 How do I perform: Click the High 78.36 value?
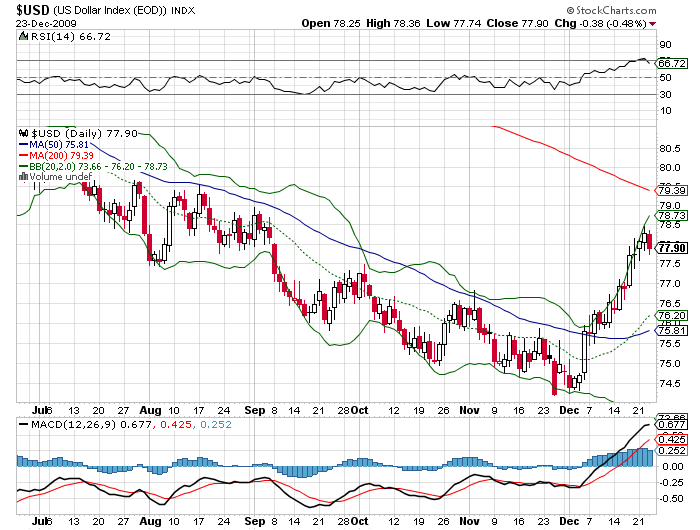(x=393, y=23)
